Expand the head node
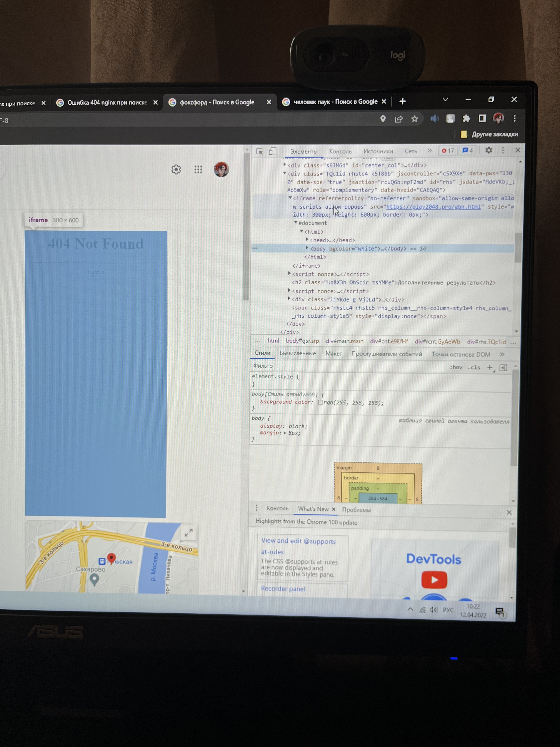This screenshot has height=747, width=560. pyautogui.click(x=307, y=239)
